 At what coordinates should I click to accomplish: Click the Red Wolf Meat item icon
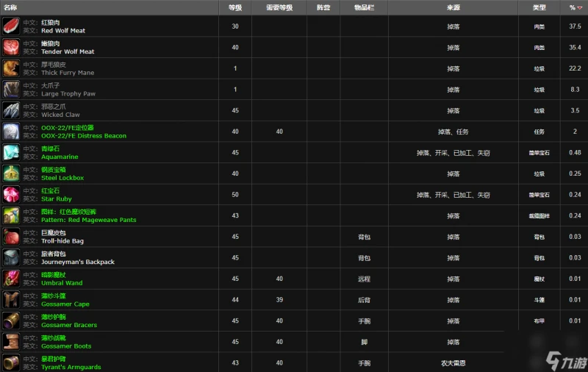click(x=11, y=26)
